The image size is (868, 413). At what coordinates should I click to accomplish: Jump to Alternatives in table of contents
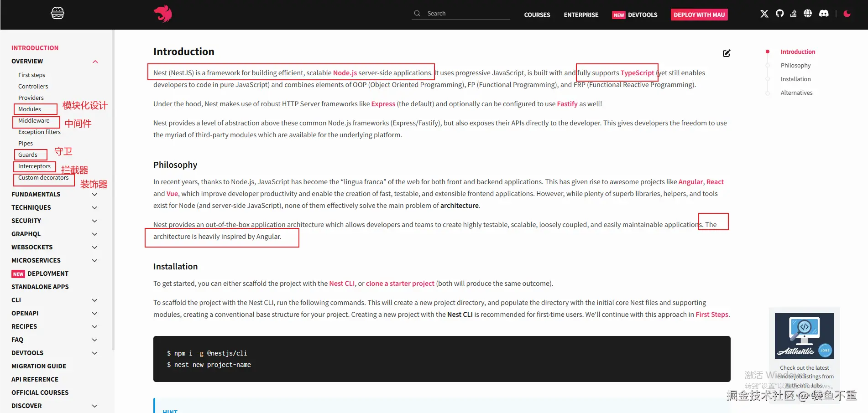[796, 93]
